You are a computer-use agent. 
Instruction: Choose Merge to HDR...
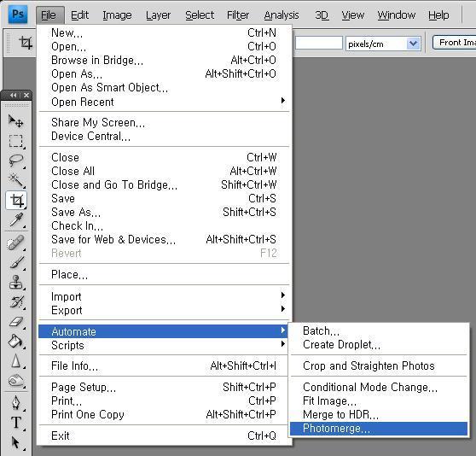(x=379, y=414)
